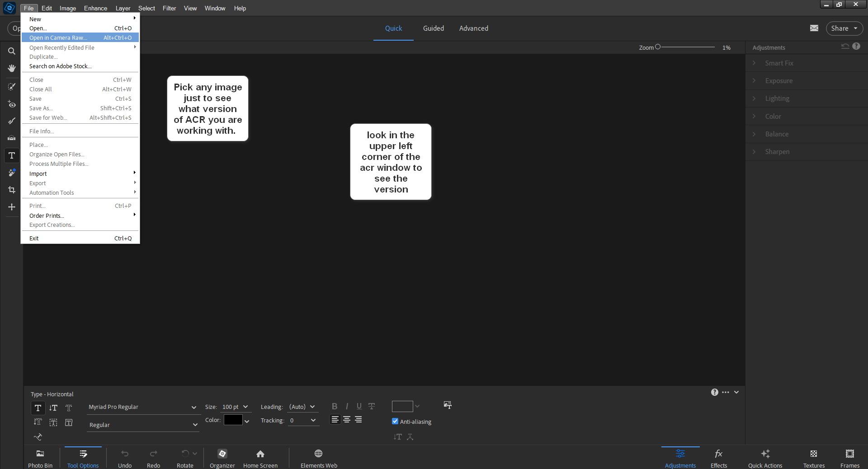This screenshot has width=868, height=469.
Task: Open the font family dropdown
Action: click(x=143, y=407)
